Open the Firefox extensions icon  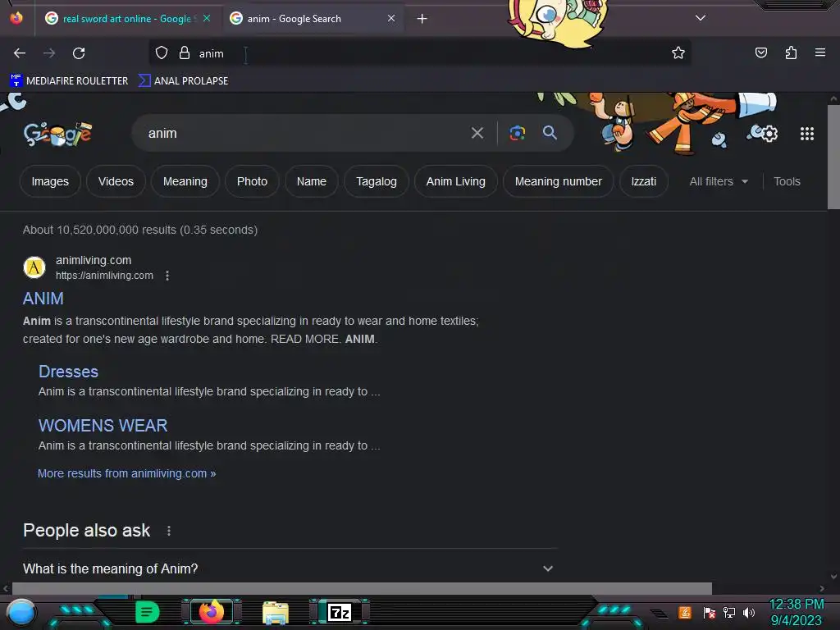tap(791, 52)
